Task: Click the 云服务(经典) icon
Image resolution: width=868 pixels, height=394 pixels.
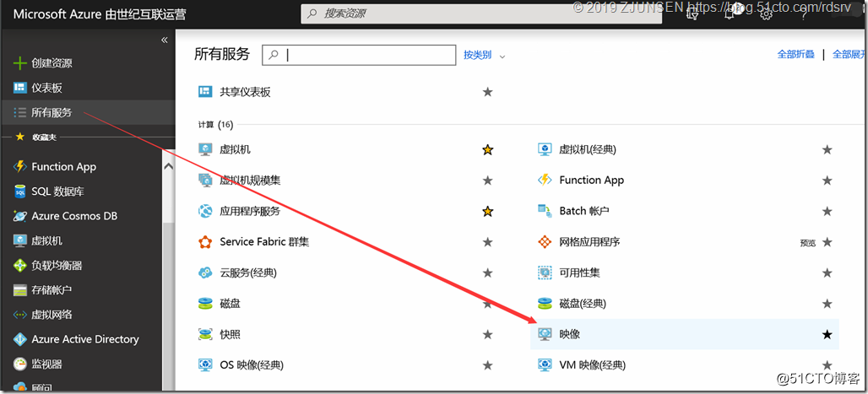Action: pyautogui.click(x=205, y=273)
